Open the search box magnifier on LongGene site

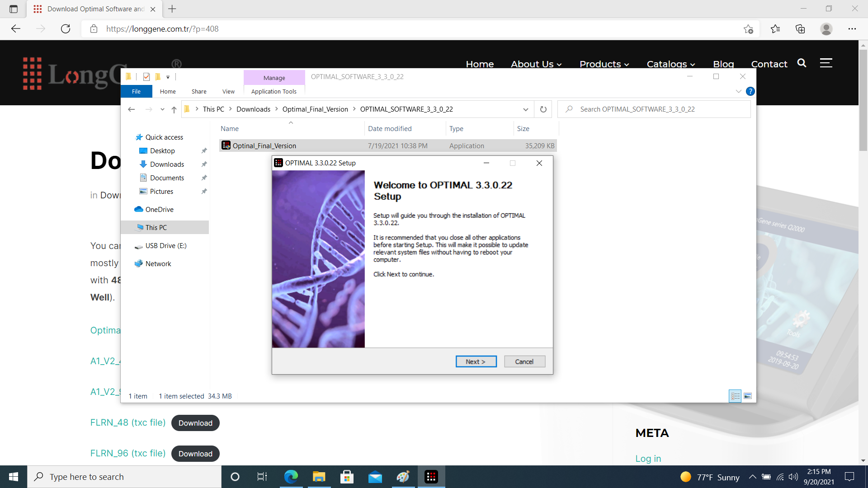click(x=802, y=64)
